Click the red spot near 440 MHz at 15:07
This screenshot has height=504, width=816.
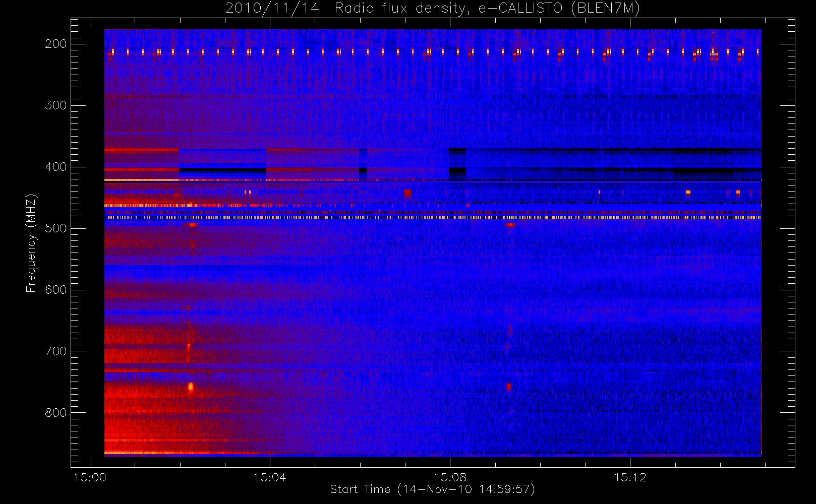point(407,193)
